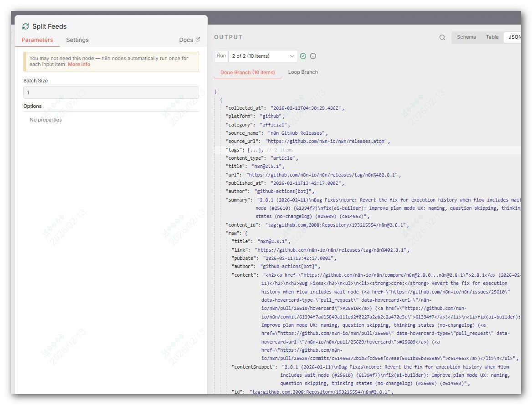Switch to the Parameters tab

pos(37,40)
